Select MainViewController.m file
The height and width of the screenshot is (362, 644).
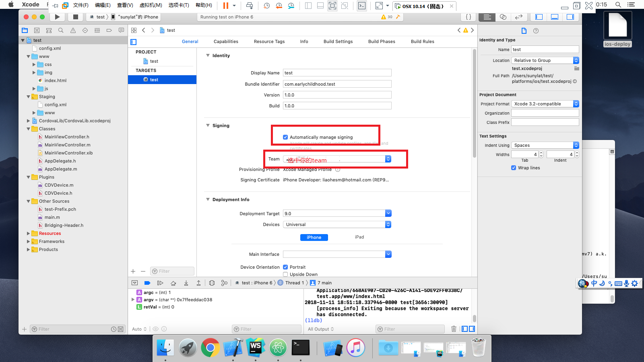tap(67, 145)
